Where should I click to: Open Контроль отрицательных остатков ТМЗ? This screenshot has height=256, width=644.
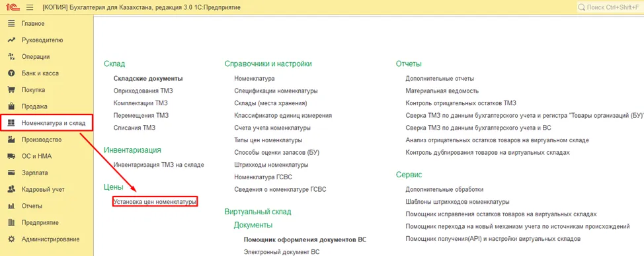point(460,103)
